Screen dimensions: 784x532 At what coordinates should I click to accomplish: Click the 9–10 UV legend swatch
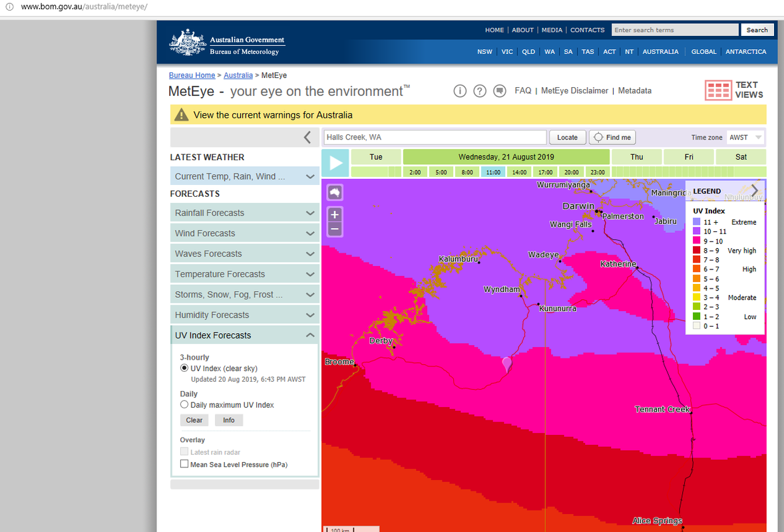pyautogui.click(x=697, y=241)
